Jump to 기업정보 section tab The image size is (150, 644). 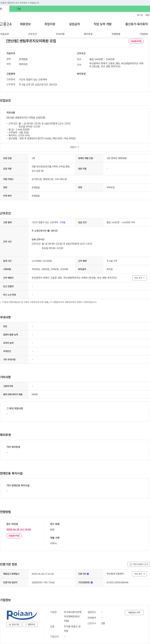coord(144,34)
